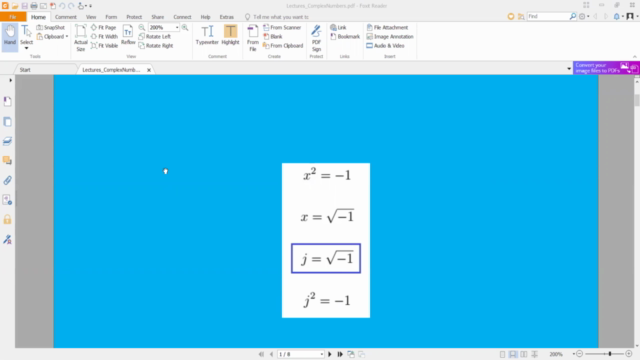
Task: Rotate the page left
Action: [x=155, y=37]
